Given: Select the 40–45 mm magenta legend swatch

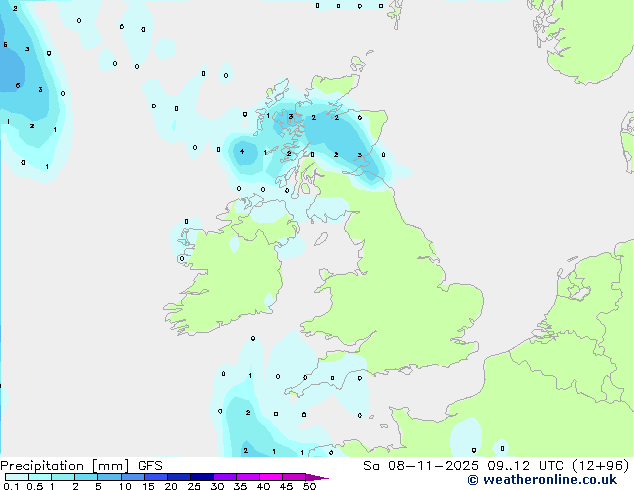Looking at the screenshot, I should pos(271,477).
